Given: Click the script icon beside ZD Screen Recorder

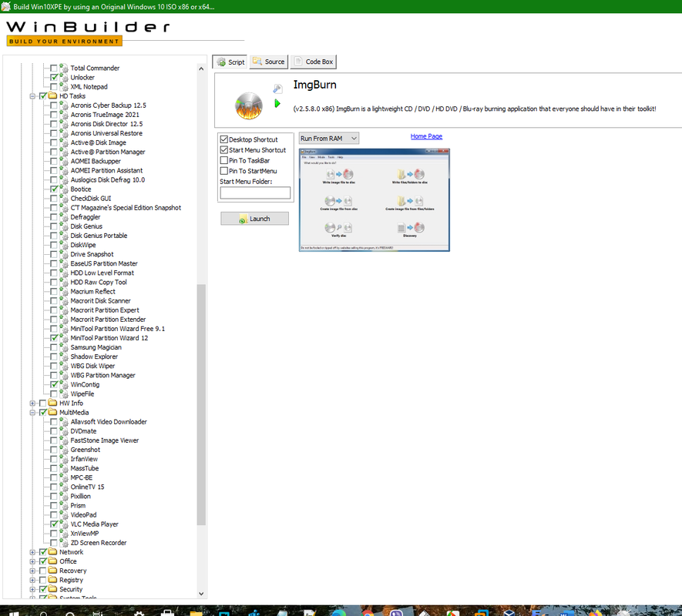Looking at the screenshot, I should [x=64, y=543].
